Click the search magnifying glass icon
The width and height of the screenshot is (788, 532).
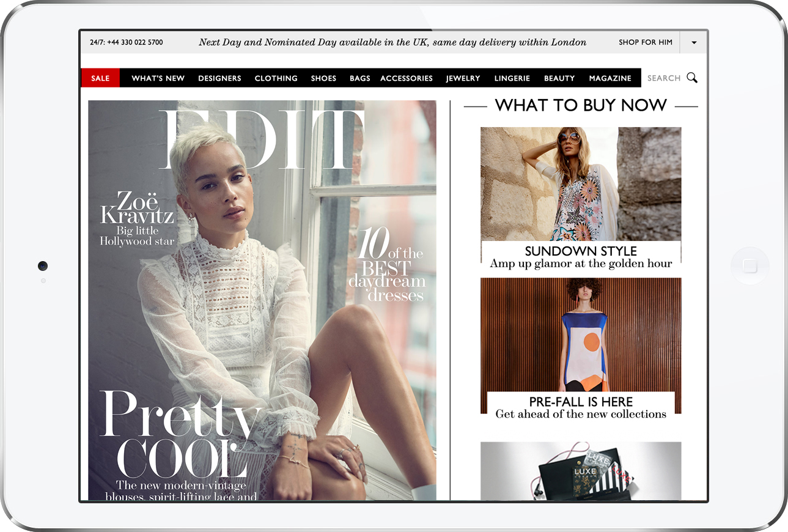[692, 78]
